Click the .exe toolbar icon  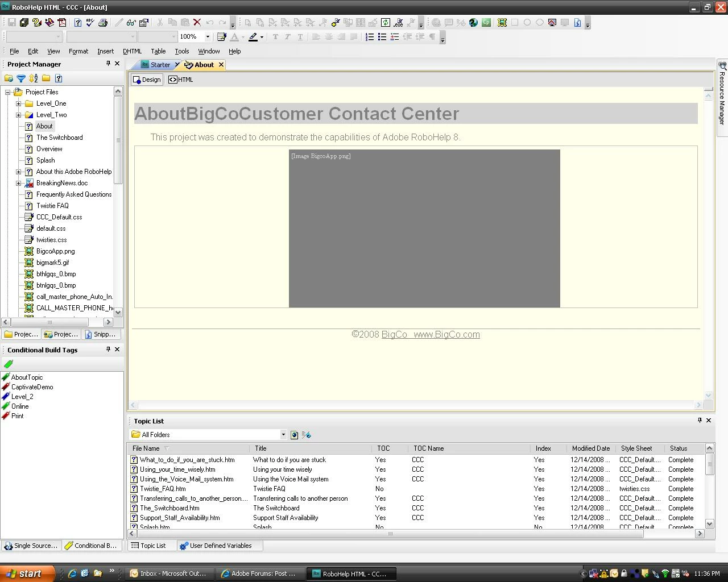tap(398, 23)
